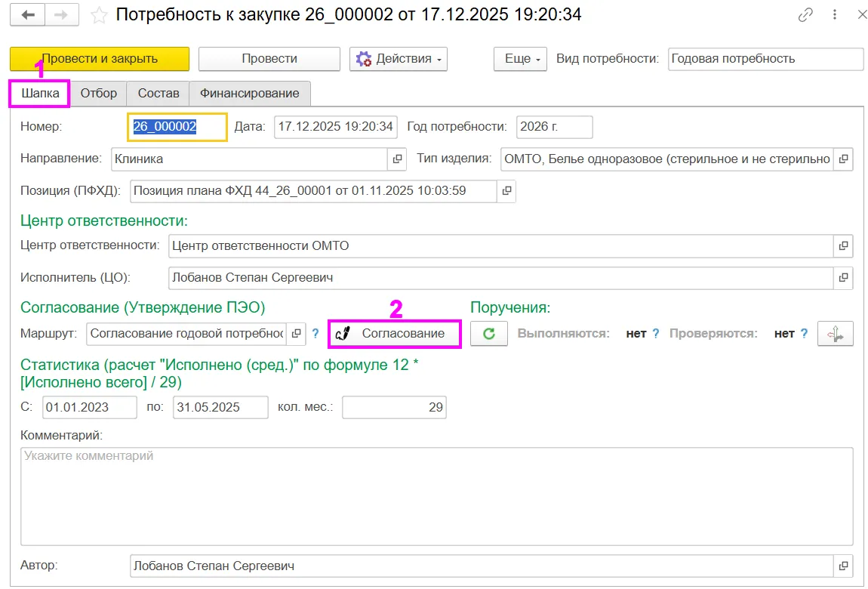The width and height of the screenshot is (868, 589).
Task: Open the Состав tab
Action: pyautogui.click(x=159, y=94)
